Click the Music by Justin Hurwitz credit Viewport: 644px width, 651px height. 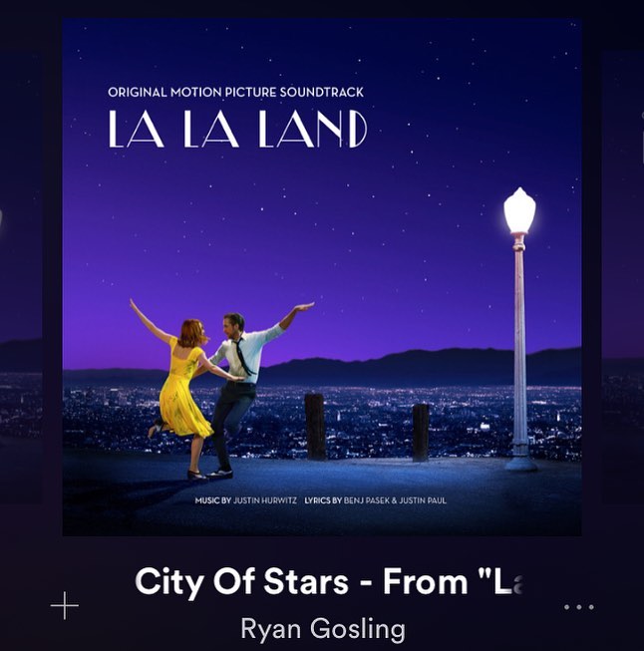[x=246, y=500]
